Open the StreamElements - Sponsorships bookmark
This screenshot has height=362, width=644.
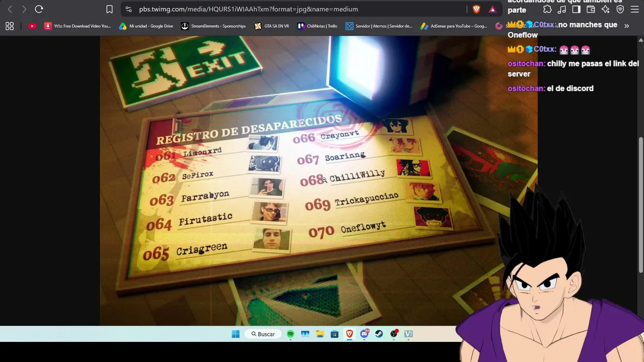click(213, 26)
